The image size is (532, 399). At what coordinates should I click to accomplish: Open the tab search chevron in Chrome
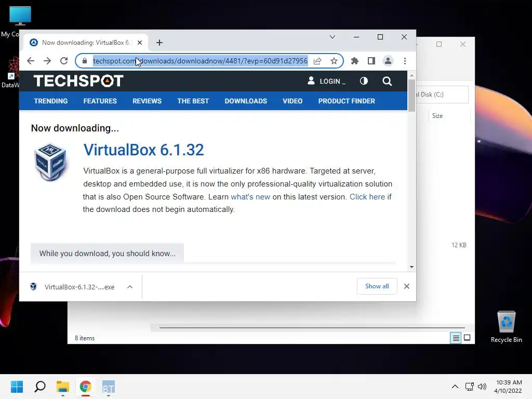click(332, 37)
